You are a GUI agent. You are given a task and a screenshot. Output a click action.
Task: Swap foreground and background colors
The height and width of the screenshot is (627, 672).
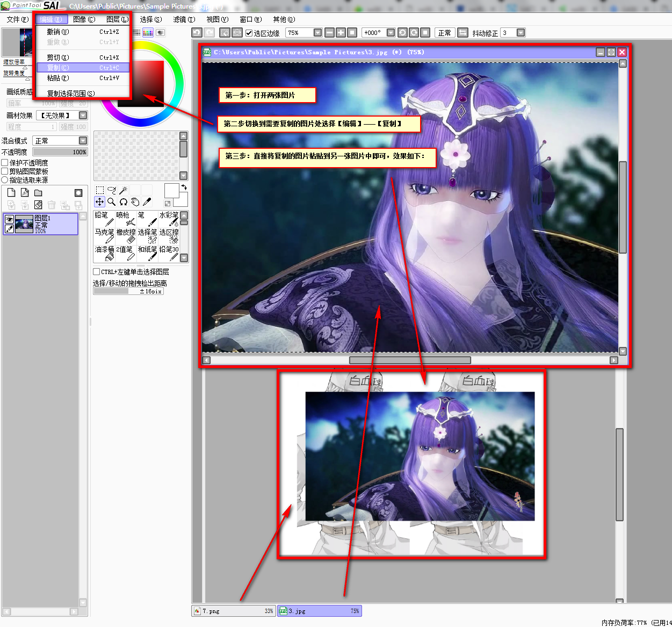tap(184, 188)
